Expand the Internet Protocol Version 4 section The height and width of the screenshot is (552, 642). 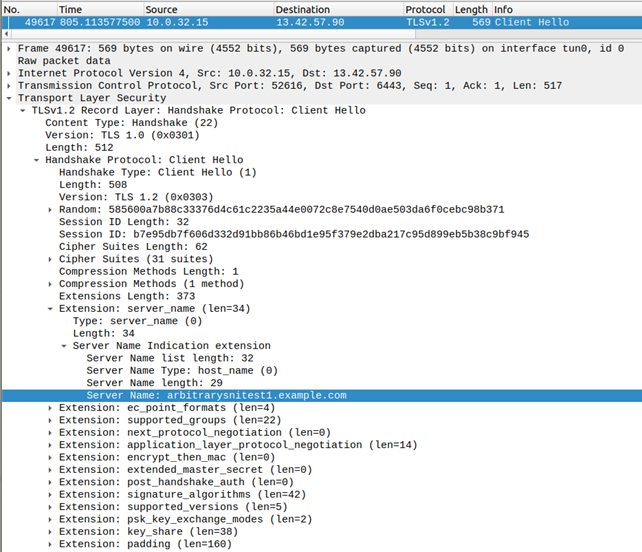coord(9,73)
